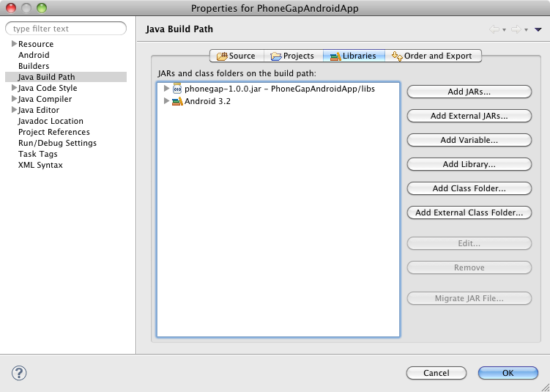Click the back navigation arrow icon

tap(494, 29)
